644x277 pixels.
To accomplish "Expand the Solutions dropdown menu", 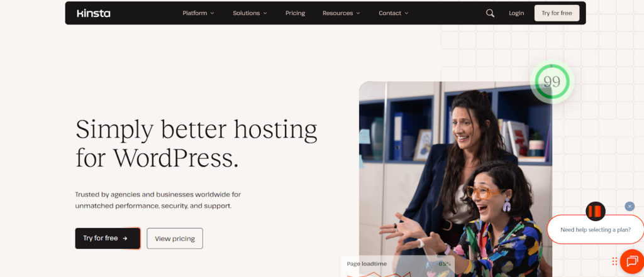I will [250, 13].
